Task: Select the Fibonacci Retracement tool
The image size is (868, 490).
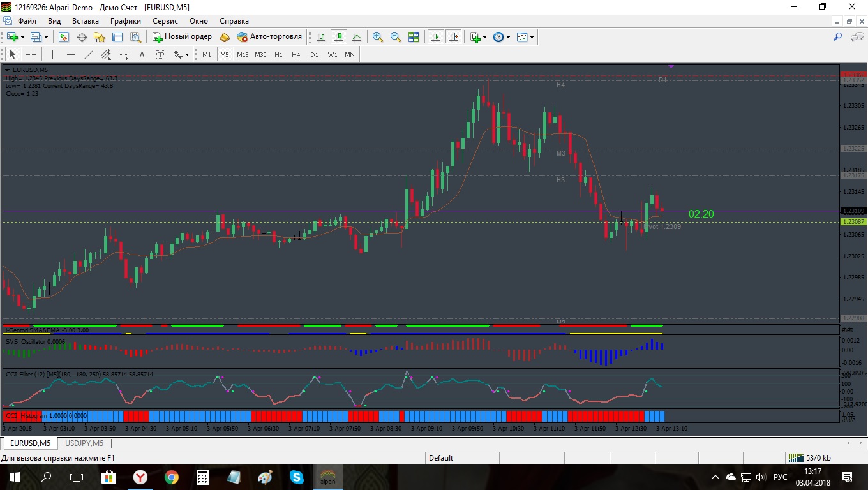Action: click(x=124, y=54)
